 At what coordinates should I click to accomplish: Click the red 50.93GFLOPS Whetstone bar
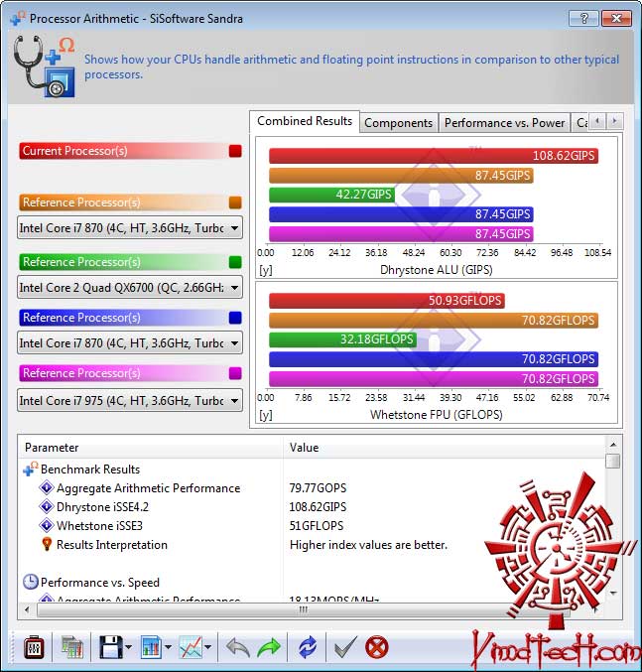pos(387,301)
